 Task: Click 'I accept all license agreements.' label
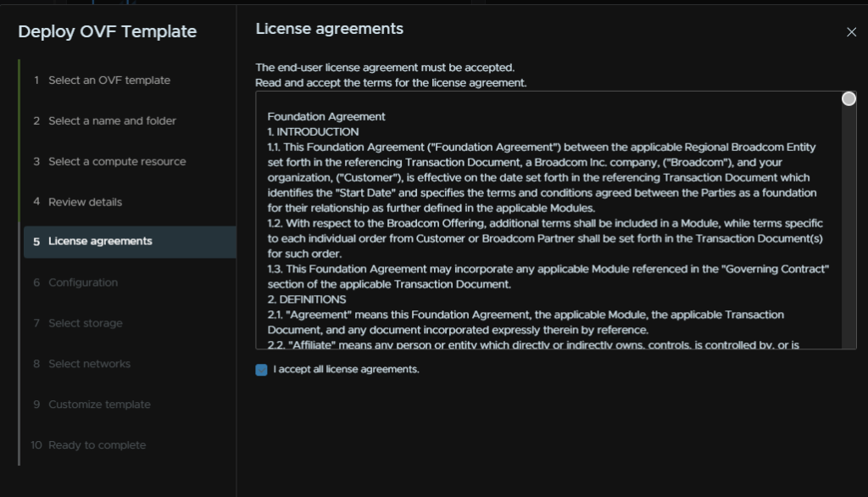(346, 369)
